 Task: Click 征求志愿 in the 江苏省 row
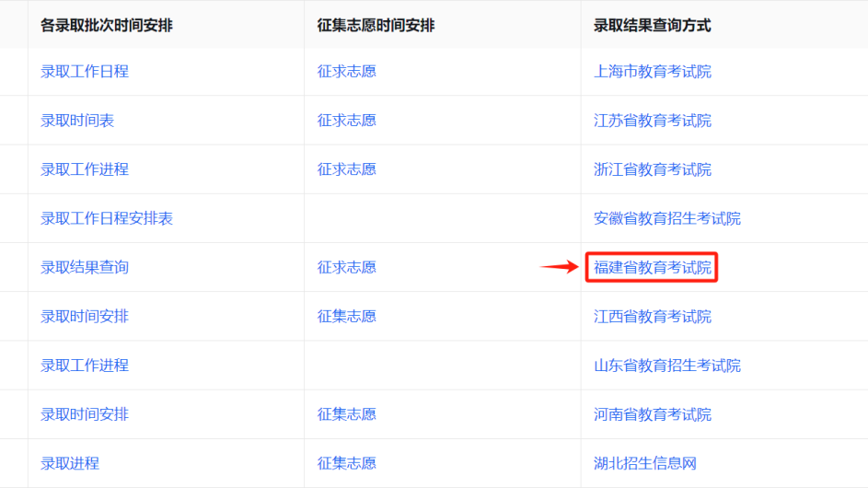pos(346,121)
